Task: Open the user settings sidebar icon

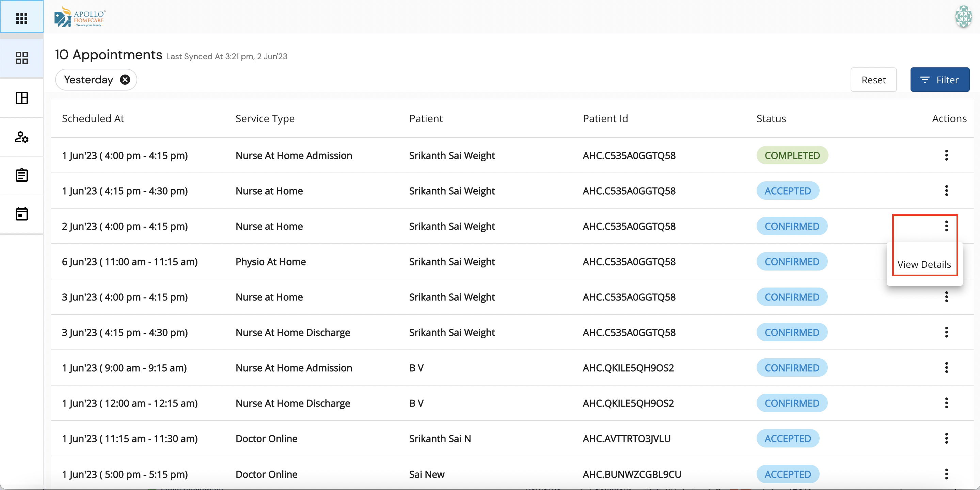Action: pos(22,137)
